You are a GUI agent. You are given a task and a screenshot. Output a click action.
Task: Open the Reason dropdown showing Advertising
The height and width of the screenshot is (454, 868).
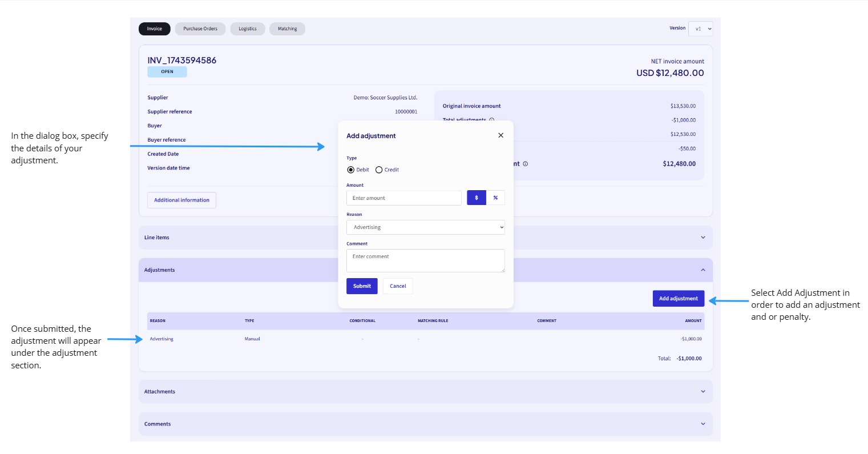click(x=425, y=227)
